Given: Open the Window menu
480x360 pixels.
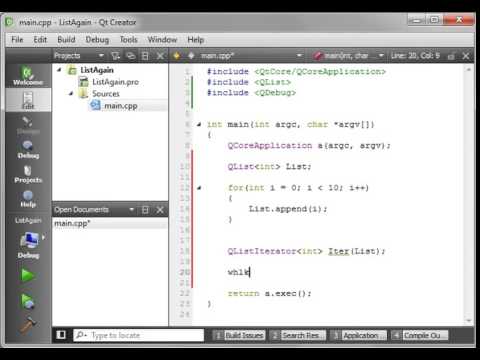Looking at the screenshot, I should click(162, 40).
